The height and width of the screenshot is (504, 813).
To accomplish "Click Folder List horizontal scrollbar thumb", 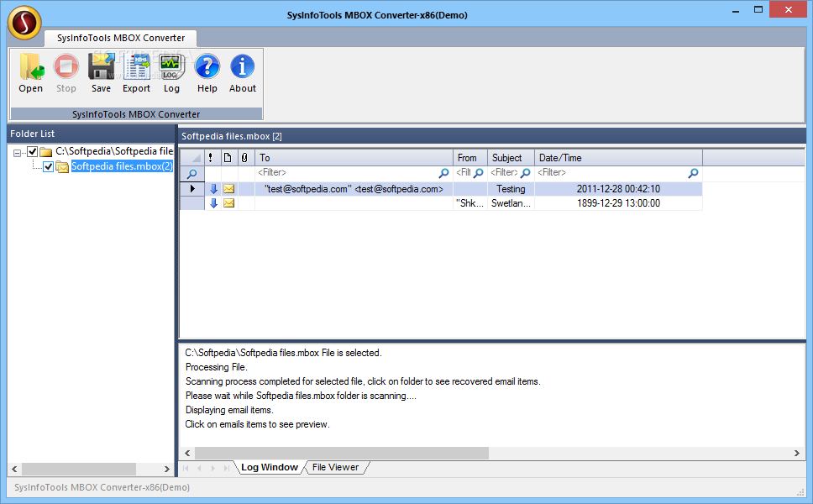I will pyautogui.click(x=79, y=469).
